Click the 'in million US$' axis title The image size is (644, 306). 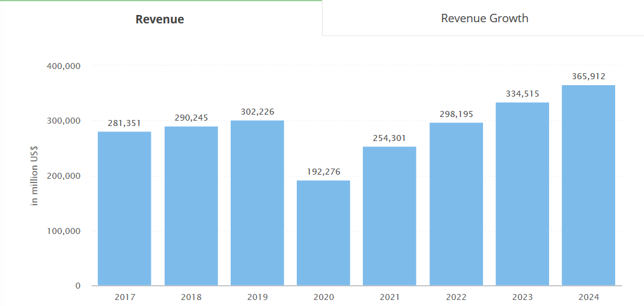[x=34, y=176]
